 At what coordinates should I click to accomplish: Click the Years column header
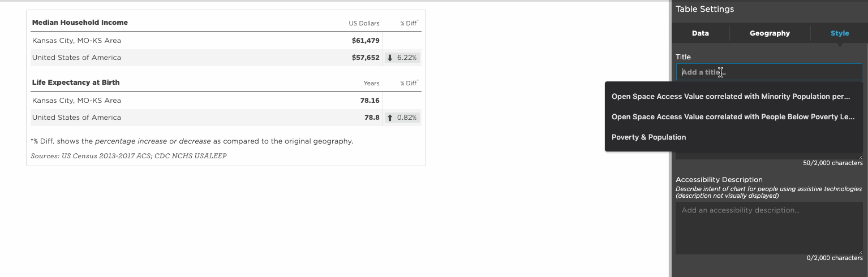pos(371,83)
